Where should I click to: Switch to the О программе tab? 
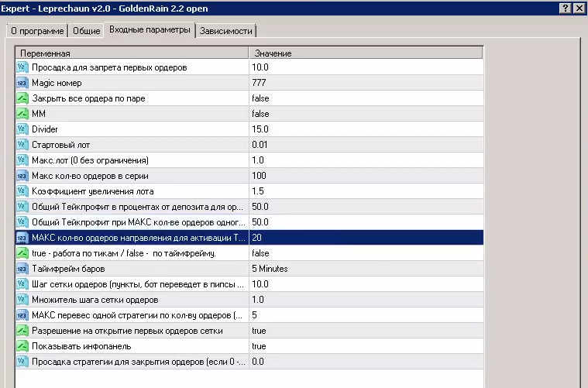tap(36, 31)
